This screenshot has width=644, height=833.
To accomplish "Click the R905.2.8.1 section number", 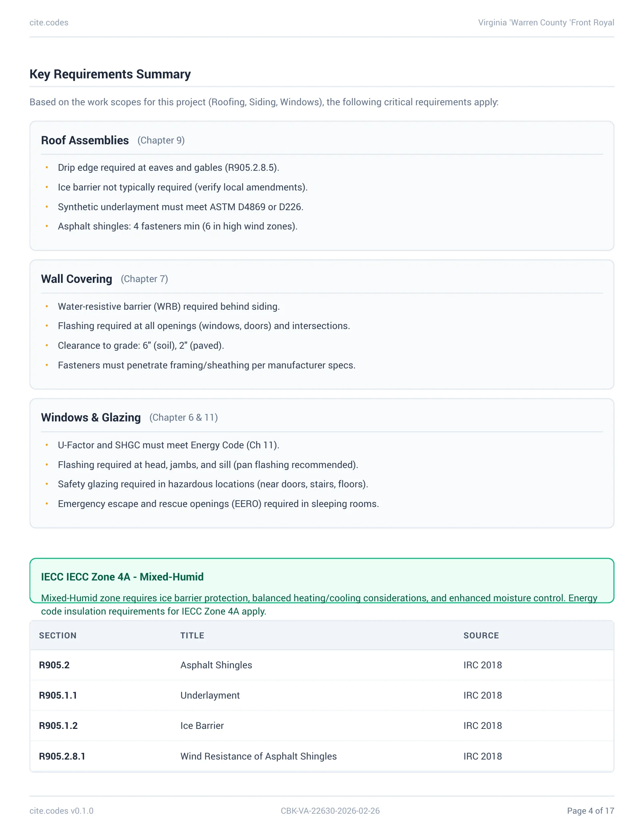I will [62, 757].
